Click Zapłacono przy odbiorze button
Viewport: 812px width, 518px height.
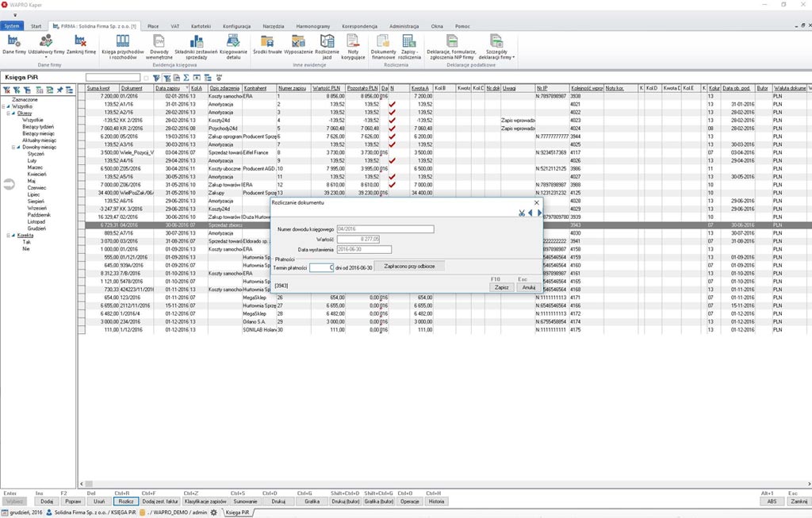[409, 267]
